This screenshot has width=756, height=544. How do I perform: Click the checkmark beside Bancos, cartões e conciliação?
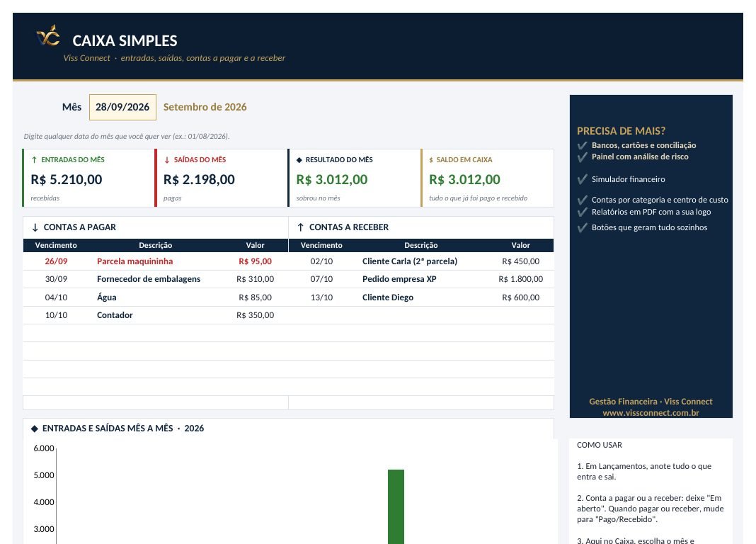pyautogui.click(x=583, y=145)
